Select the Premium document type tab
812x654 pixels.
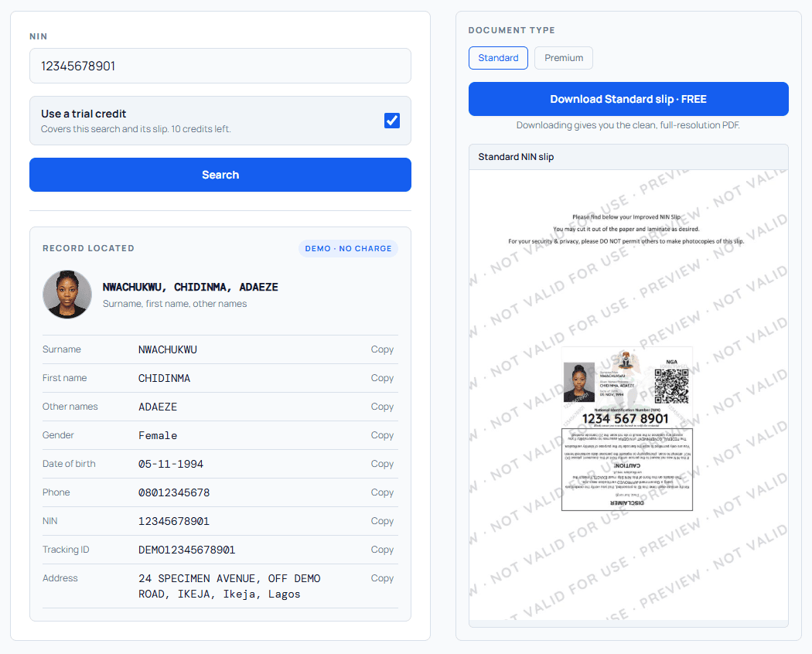coord(564,58)
